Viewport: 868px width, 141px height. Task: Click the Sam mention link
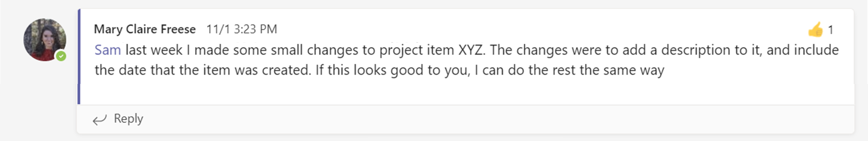click(x=108, y=50)
